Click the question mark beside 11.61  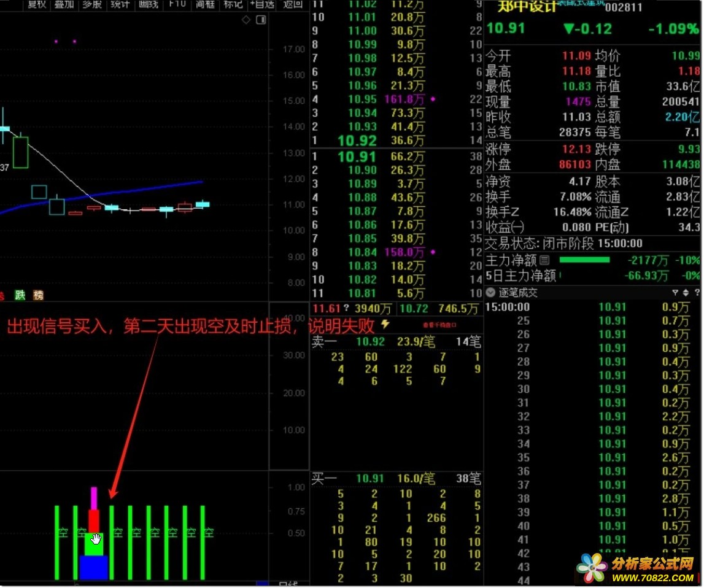pos(346,309)
